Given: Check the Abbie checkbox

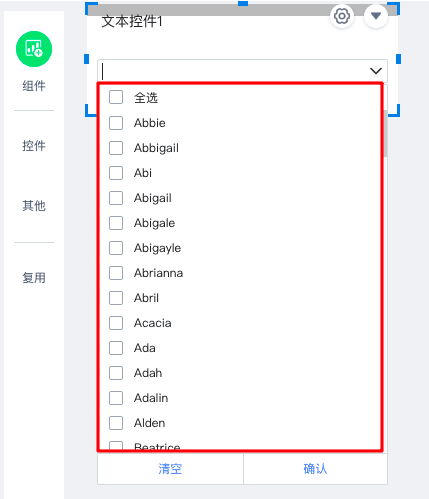Looking at the screenshot, I should pyautogui.click(x=116, y=123).
